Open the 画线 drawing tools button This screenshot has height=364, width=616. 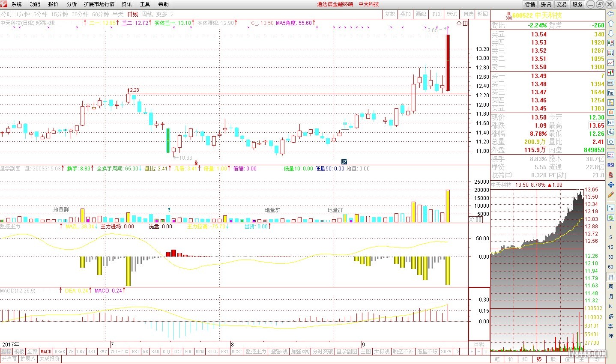pos(421,14)
